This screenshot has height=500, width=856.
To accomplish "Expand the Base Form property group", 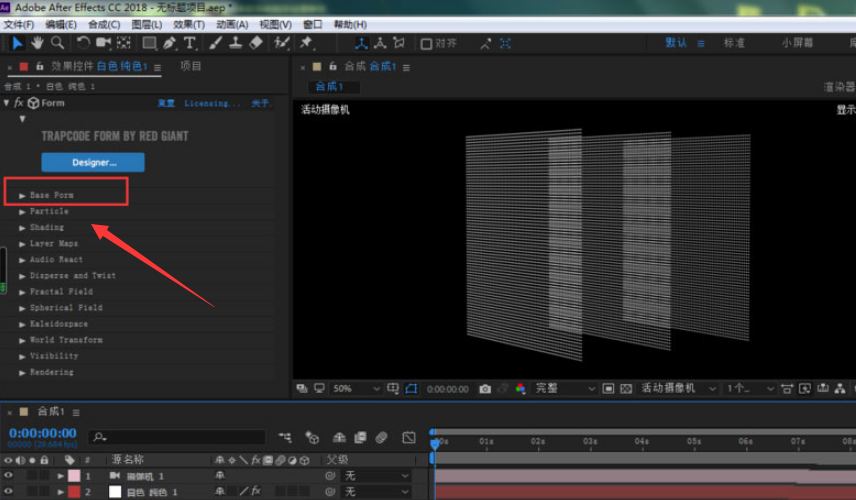I will coord(23,195).
